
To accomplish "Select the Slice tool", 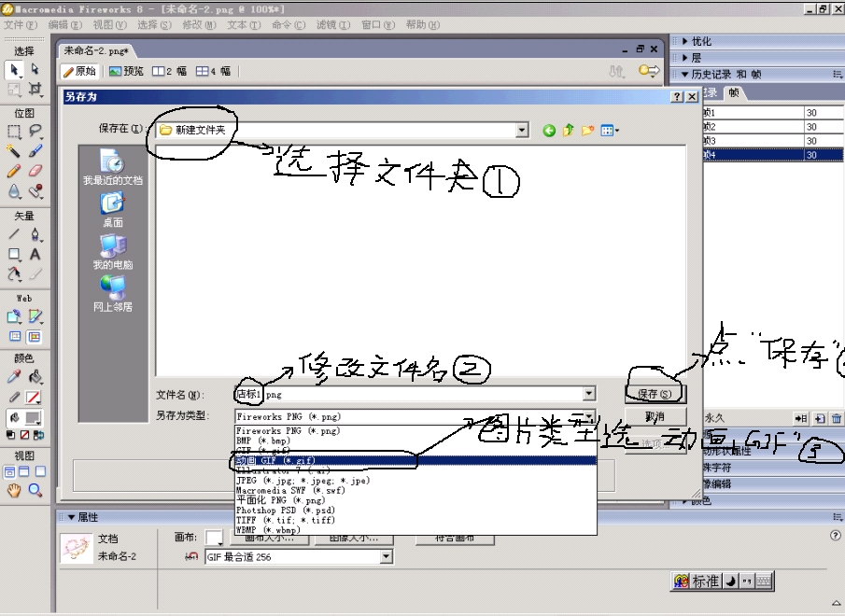I will 35,316.
